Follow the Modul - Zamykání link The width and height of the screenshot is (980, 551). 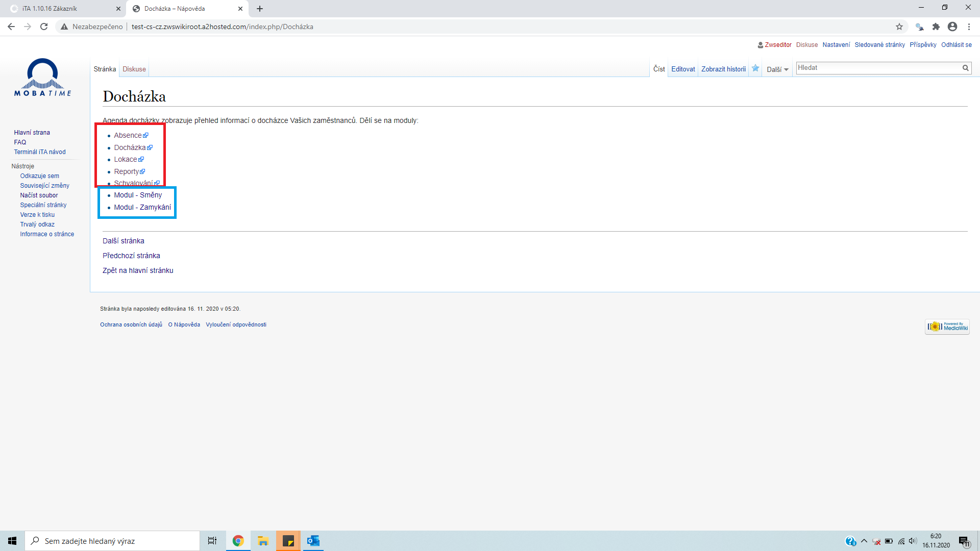tap(142, 207)
